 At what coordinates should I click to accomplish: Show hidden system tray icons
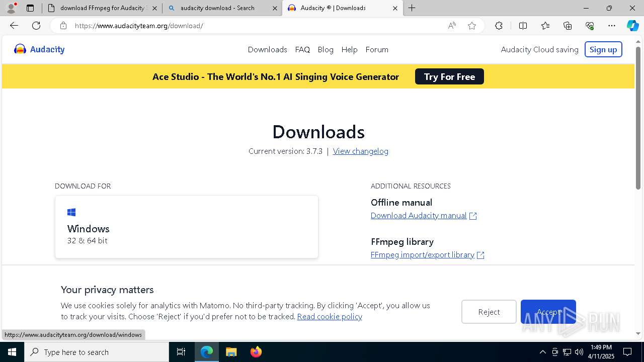tap(542, 352)
